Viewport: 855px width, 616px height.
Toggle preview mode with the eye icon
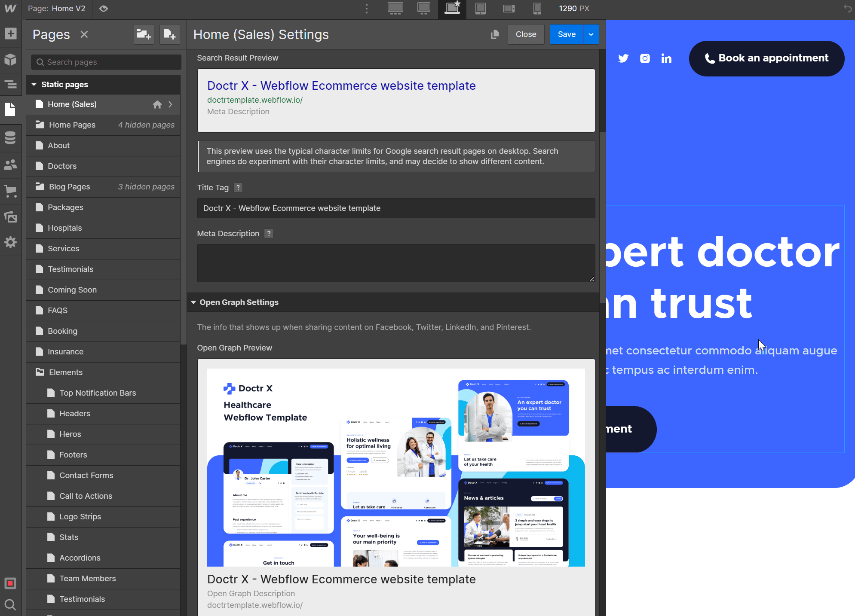click(104, 9)
